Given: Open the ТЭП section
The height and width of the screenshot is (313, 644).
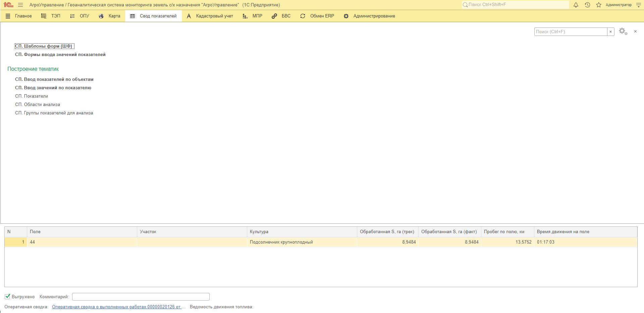Looking at the screenshot, I should tap(56, 16).
